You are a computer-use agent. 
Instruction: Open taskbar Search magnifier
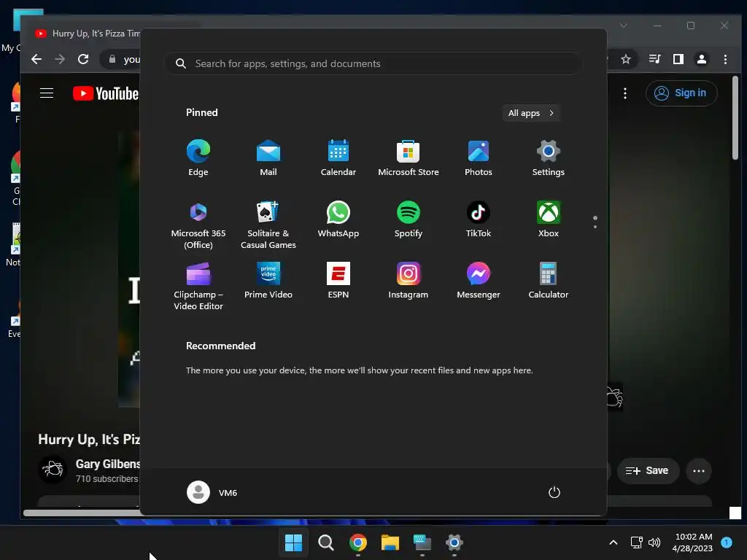click(326, 542)
